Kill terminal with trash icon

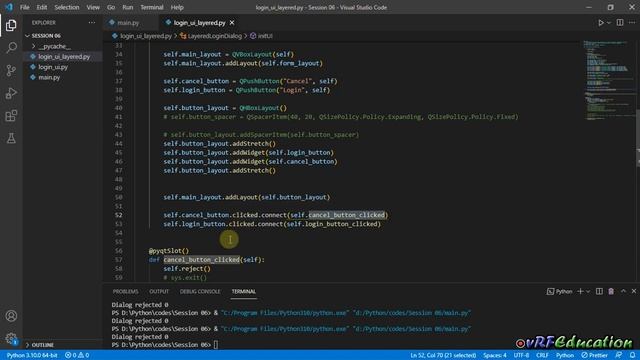(611, 291)
